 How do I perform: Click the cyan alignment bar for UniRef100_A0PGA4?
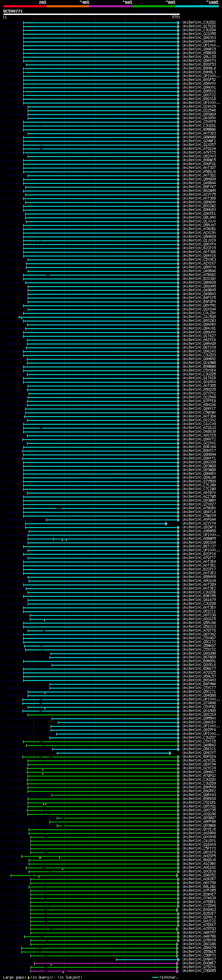[113, 520]
